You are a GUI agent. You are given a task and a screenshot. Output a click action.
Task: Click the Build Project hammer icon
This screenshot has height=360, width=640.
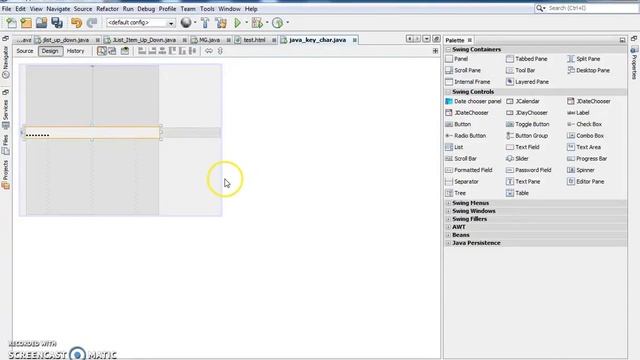click(205, 23)
